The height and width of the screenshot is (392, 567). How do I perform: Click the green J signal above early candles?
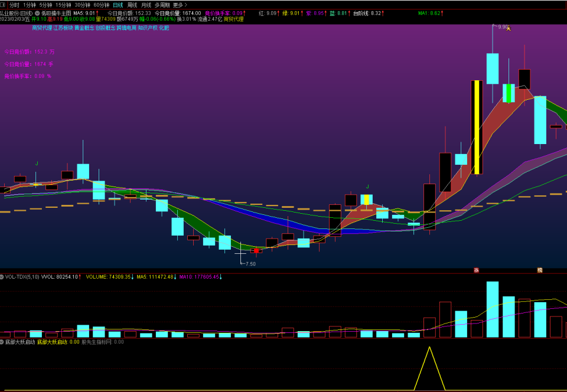pos(37,164)
